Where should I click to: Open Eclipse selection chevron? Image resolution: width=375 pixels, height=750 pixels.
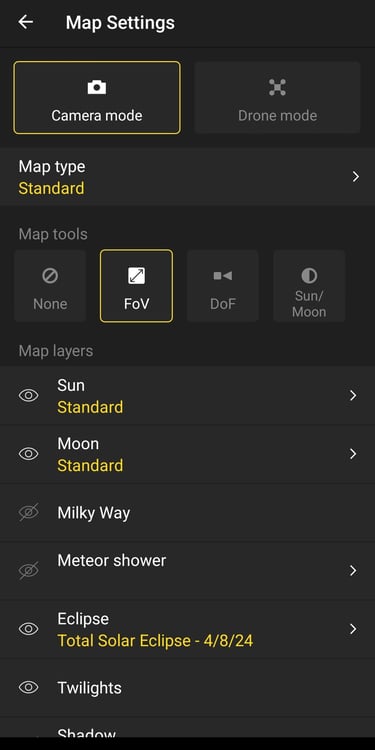(353, 629)
